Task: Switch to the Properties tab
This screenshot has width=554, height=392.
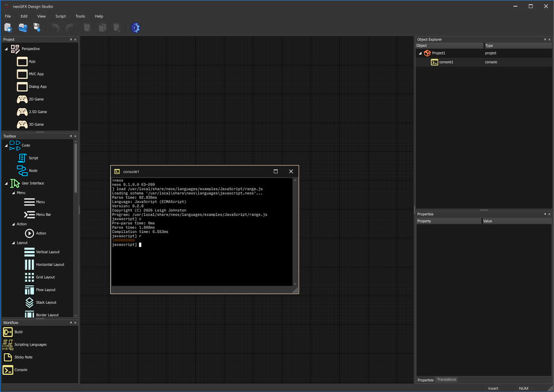Action: point(426,380)
